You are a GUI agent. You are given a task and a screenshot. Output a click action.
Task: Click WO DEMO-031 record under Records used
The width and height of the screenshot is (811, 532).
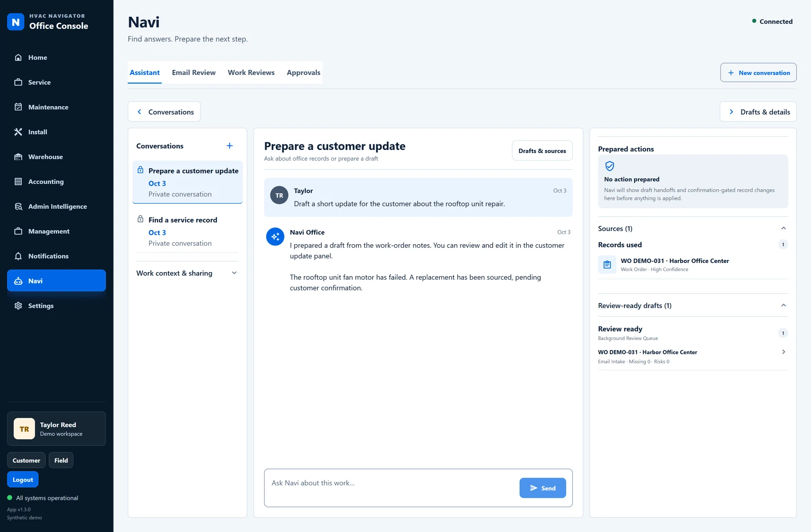pyautogui.click(x=693, y=264)
